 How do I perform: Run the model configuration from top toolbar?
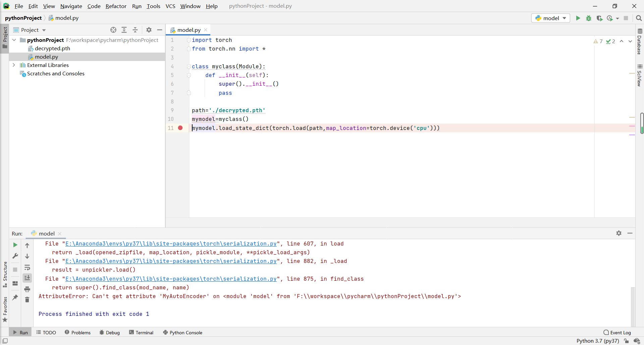578,18
